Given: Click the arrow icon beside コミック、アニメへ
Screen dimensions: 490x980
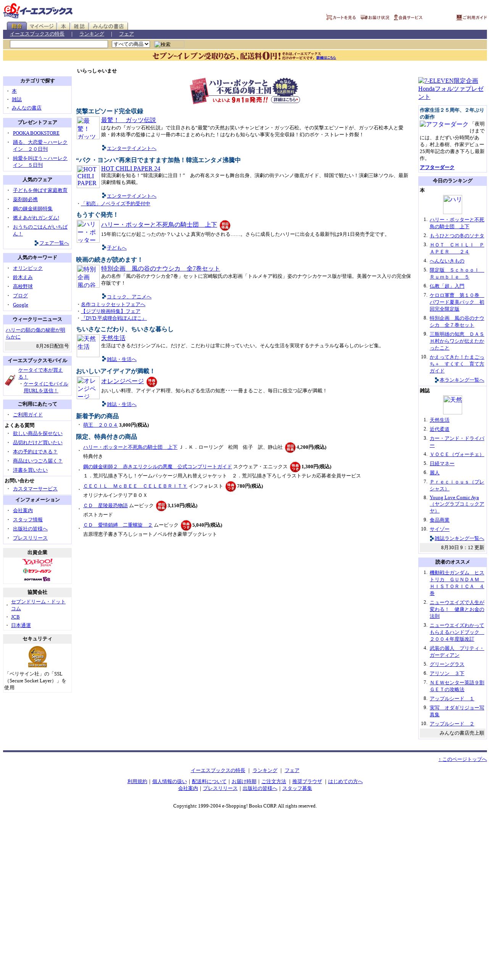Looking at the screenshot, I should pyautogui.click(x=104, y=296).
